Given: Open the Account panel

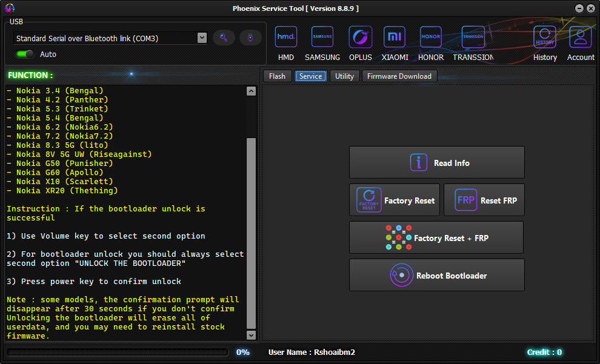Looking at the screenshot, I should coord(581,43).
